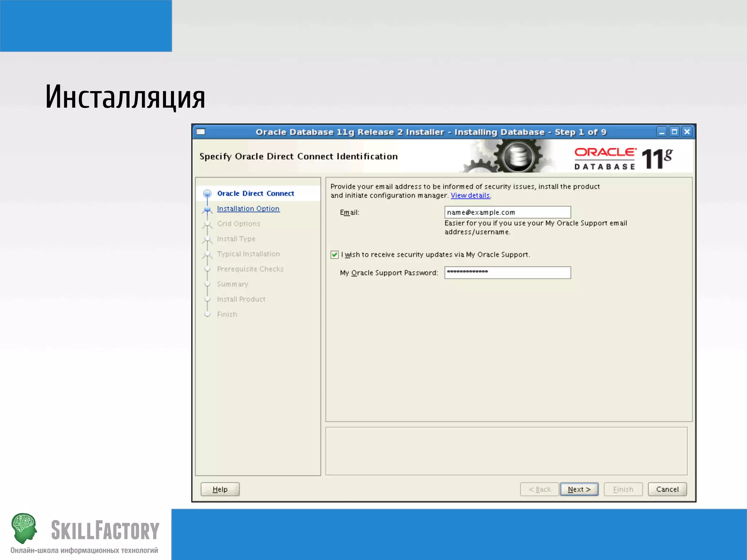Select Oracle Direct Connect step
Image resolution: width=747 pixels, height=560 pixels.
tap(256, 194)
